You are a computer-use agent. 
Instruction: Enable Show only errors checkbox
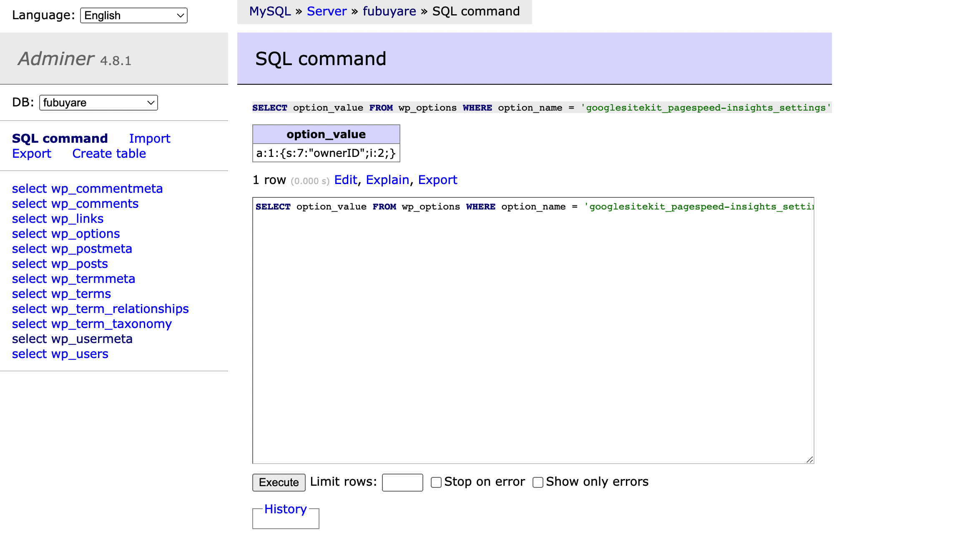pyautogui.click(x=538, y=482)
